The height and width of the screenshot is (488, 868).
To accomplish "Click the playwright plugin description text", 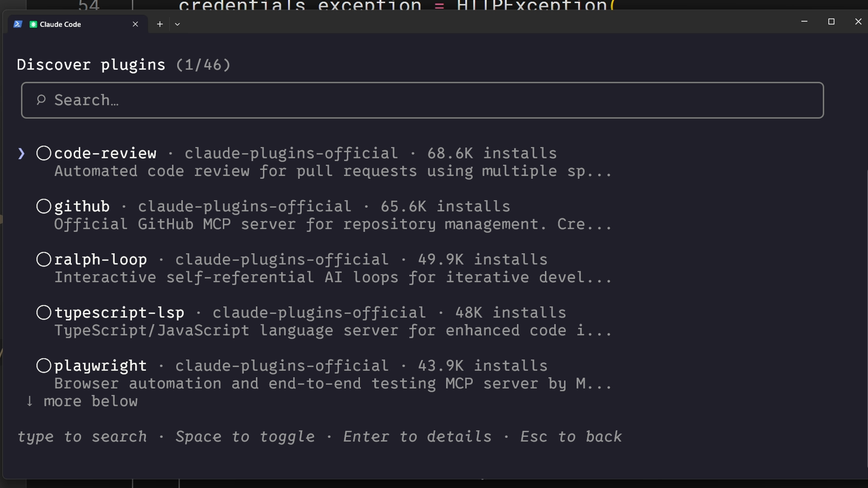I will pos(333,384).
